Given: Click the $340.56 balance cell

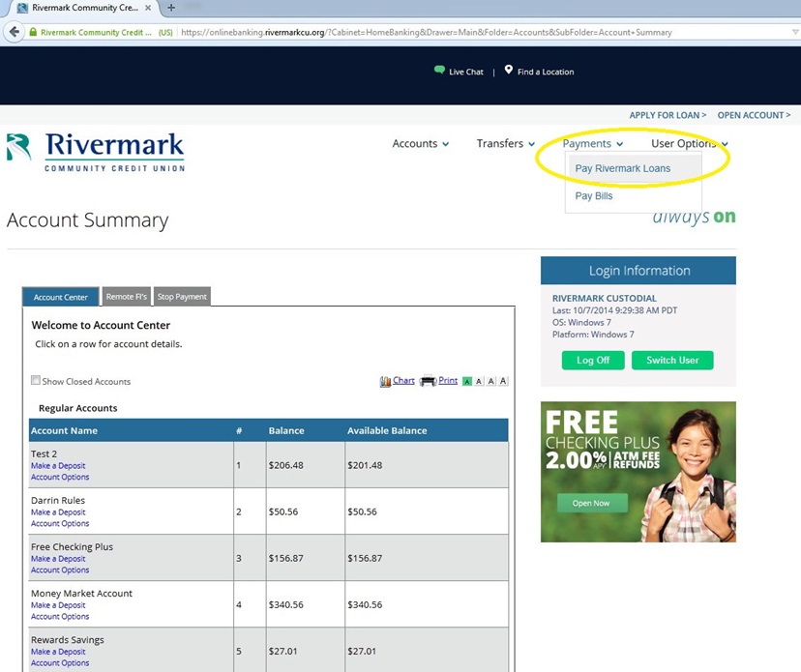Looking at the screenshot, I should pos(305,604).
